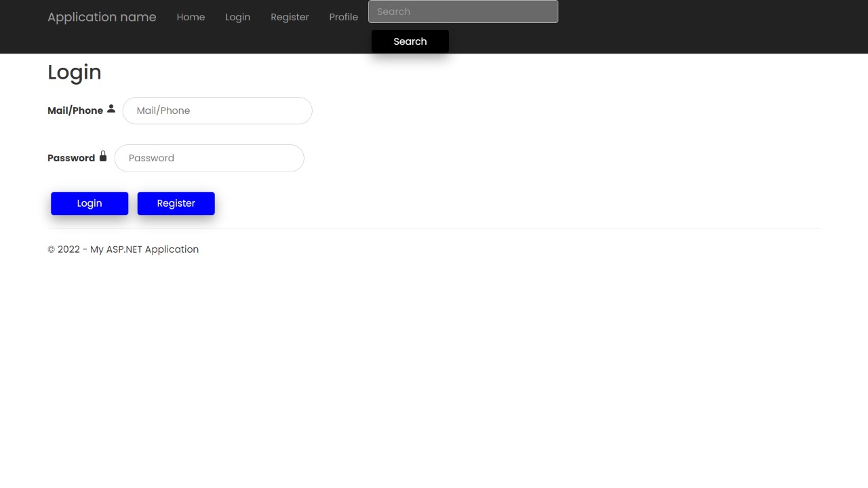Click the large Login page heading

pyautogui.click(x=75, y=73)
